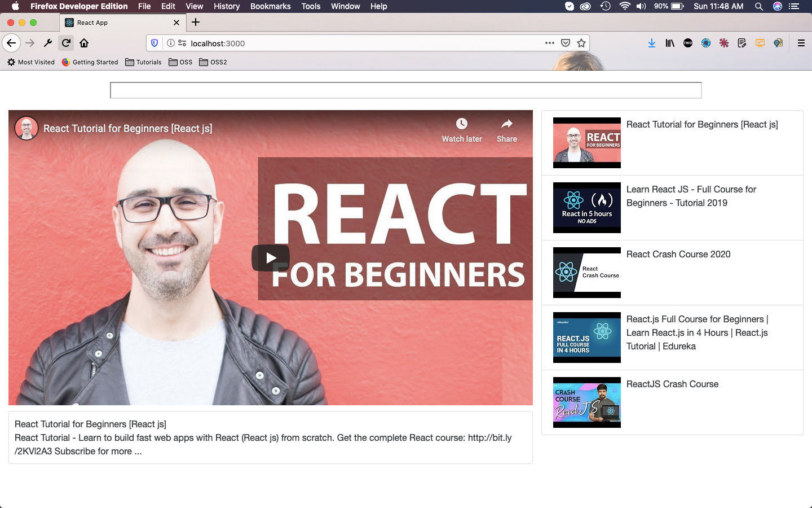
Task: Click the battery status indicator
Action: tap(669, 6)
